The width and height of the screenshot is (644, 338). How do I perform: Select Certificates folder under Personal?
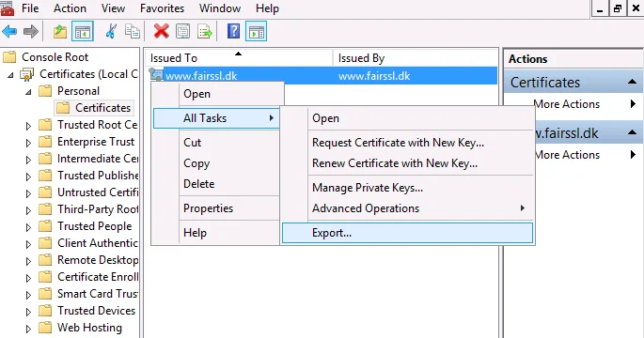click(94, 108)
